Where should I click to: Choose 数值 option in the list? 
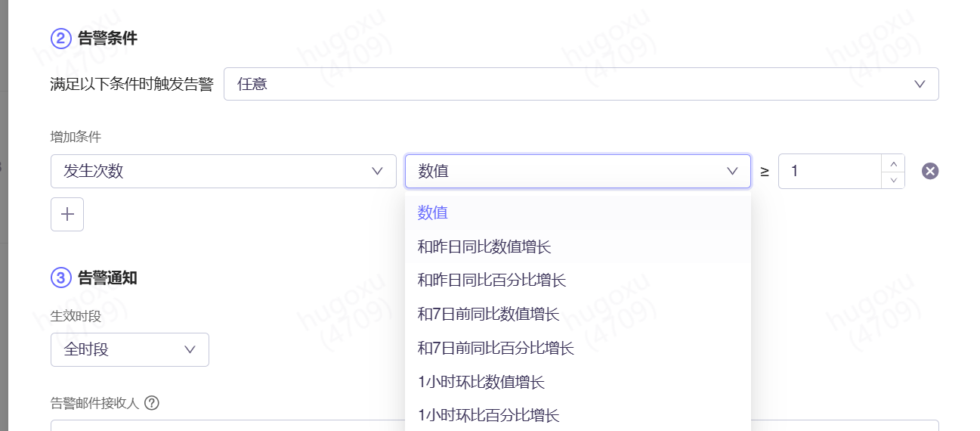click(578, 212)
